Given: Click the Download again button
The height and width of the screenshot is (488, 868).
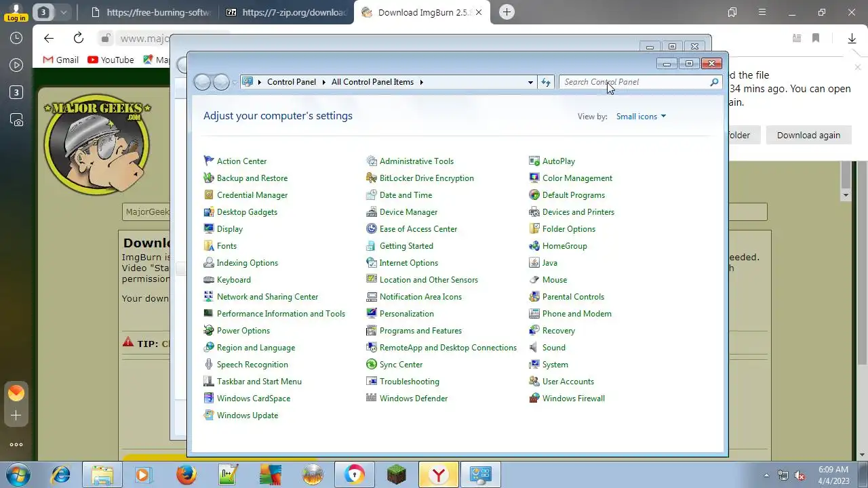Looking at the screenshot, I should point(808,135).
